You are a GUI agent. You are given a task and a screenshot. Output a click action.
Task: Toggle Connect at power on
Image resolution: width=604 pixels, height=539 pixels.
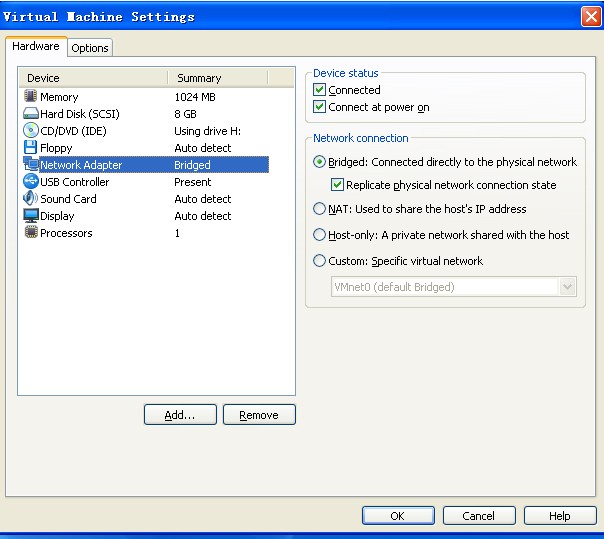320,107
